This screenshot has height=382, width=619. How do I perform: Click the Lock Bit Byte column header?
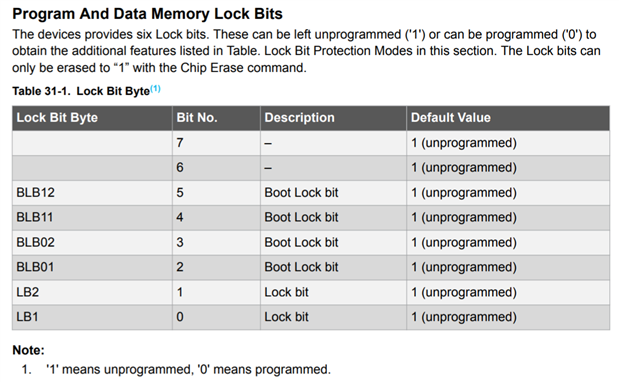point(92,118)
